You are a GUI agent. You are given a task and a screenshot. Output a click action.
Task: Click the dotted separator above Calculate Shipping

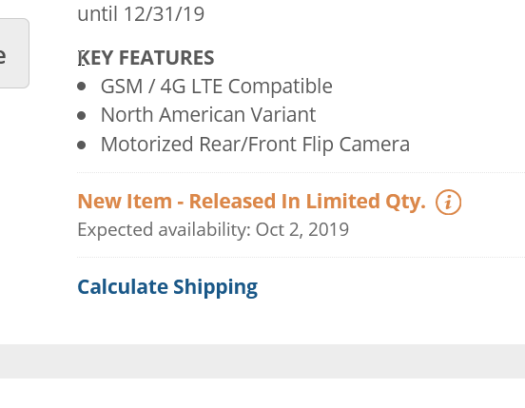pos(301,257)
